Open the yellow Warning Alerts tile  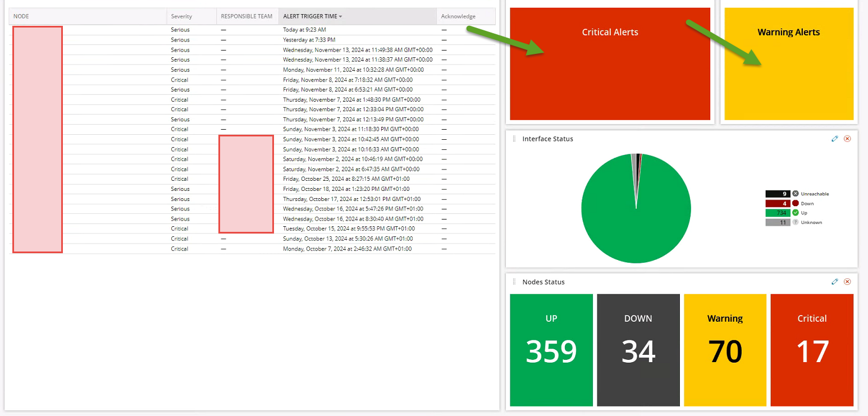789,63
